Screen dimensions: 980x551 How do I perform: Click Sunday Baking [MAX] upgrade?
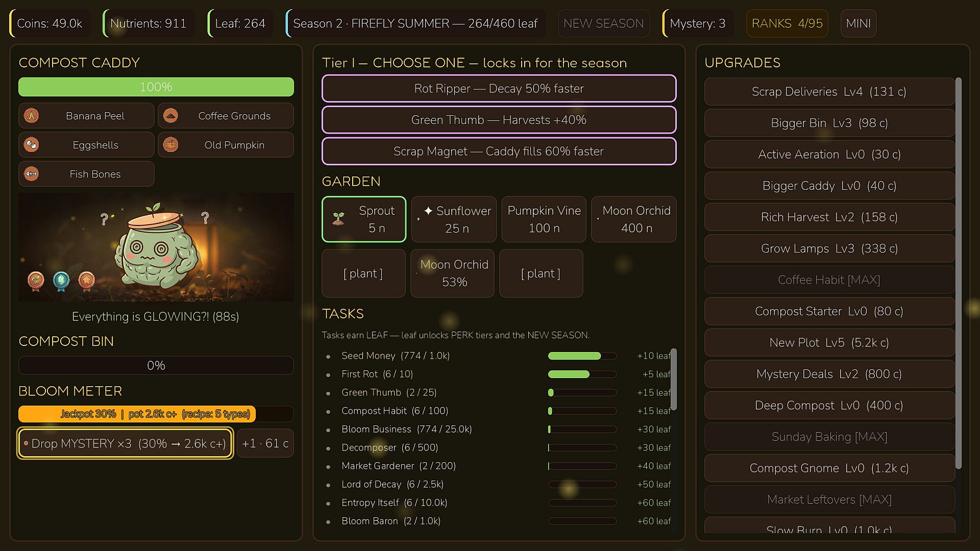coord(829,437)
